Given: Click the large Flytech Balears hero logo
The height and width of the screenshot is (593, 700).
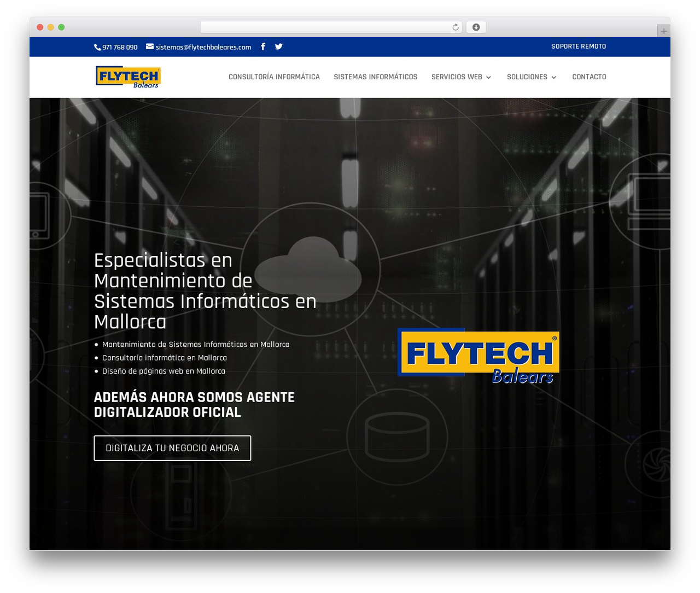Looking at the screenshot, I should (x=479, y=356).
